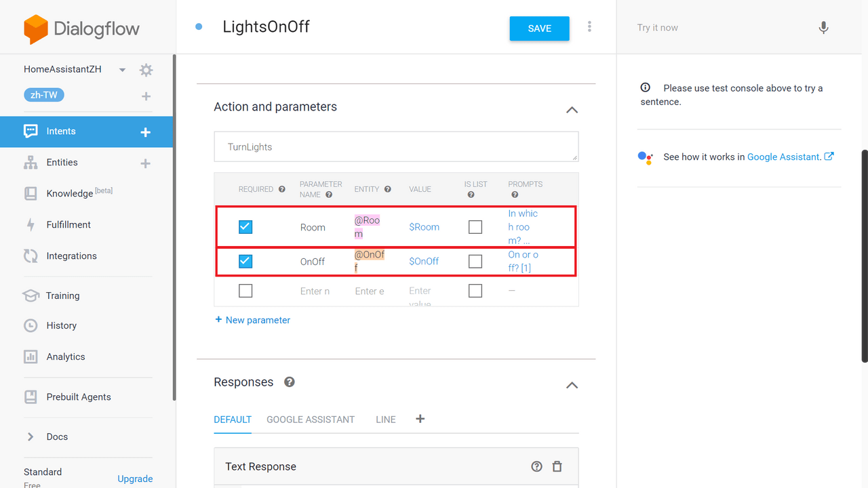Click the @OnOff entity cell
Image resolution: width=868 pixels, height=488 pixels.
click(x=370, y=261)
